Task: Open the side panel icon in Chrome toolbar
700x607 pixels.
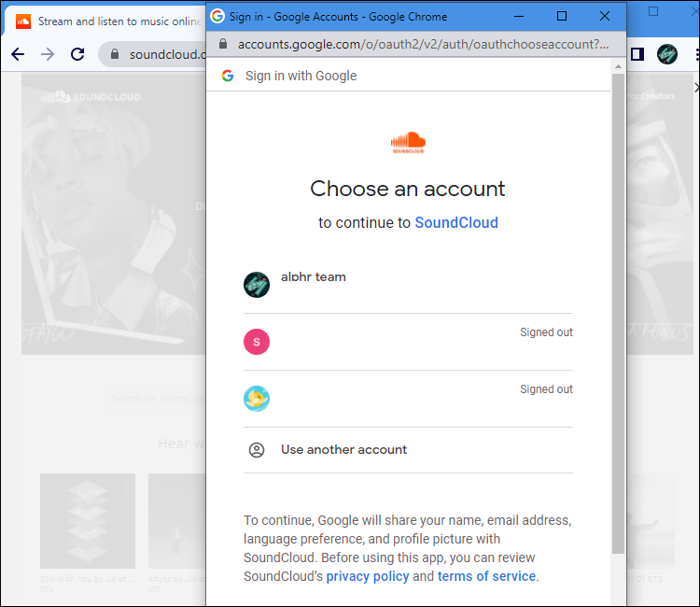Action: tap(637, 54)
